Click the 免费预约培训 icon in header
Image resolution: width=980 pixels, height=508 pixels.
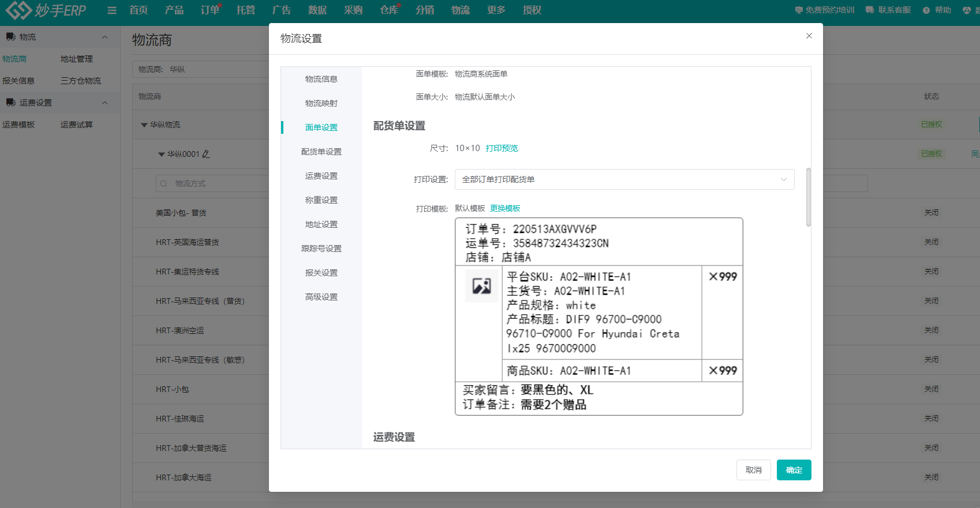click(x=799, y=10)
